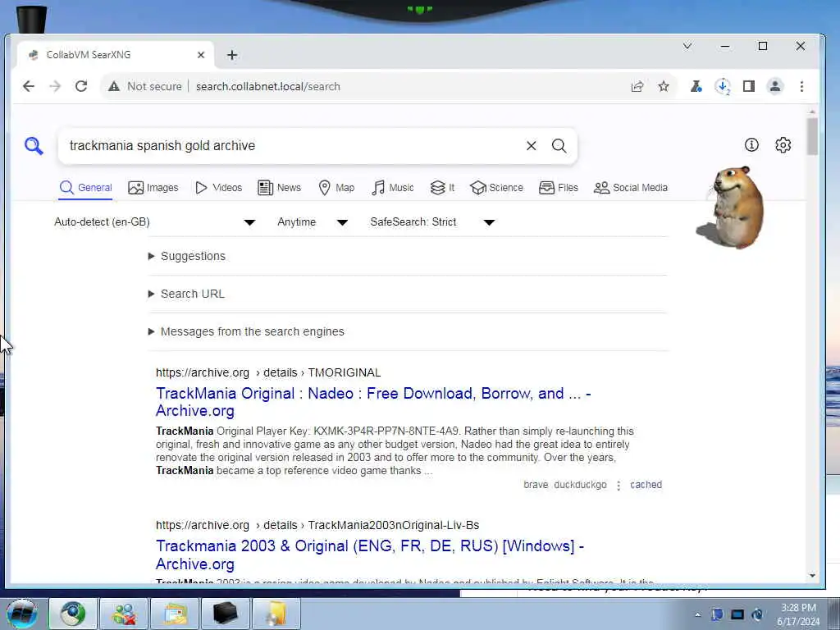Open the About info icon
Image resolution: width=840 pixels, height=630 pixels.
[751, 144]
